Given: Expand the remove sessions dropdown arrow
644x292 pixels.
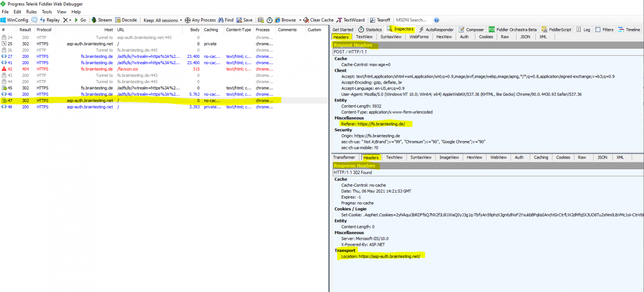Looking at the screenshot, I should [70, 20].
